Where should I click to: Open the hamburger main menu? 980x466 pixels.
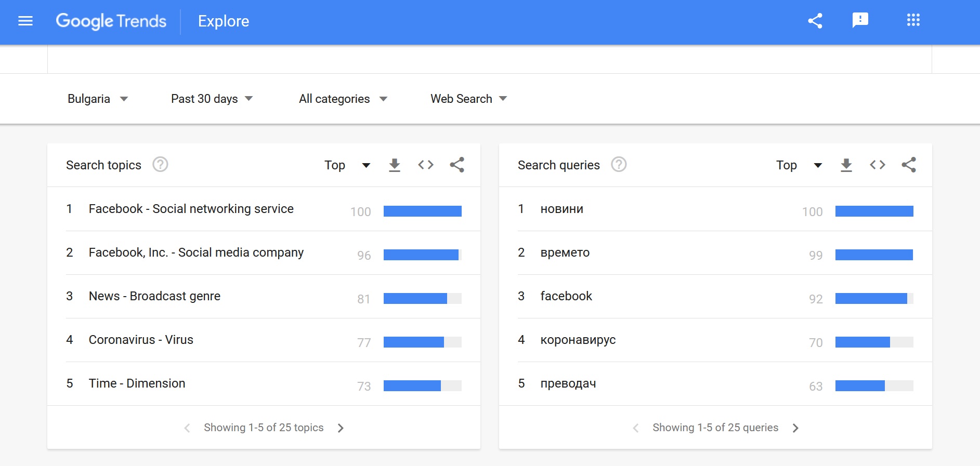(x=25, y=21)
